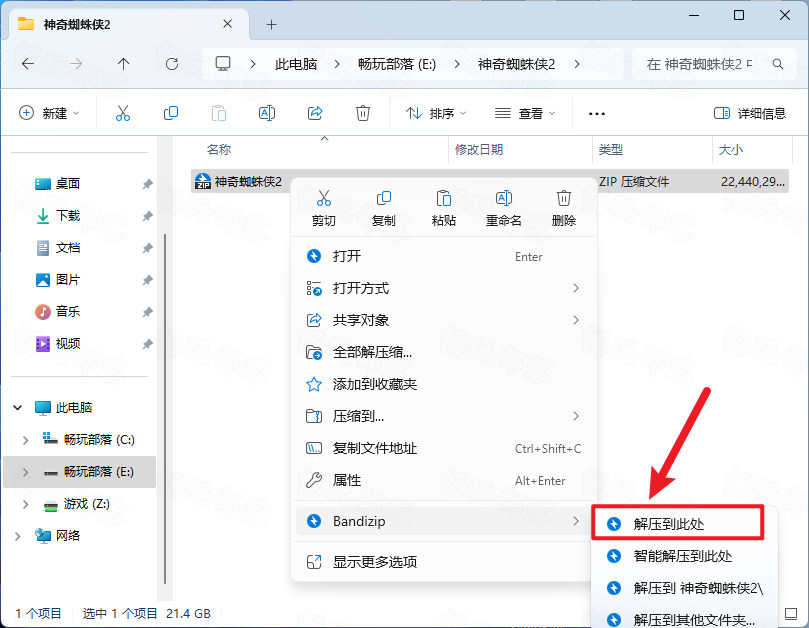Click the large icons view button in the status bar
Viewport: 809px width, 628px height.
pos(791,614)
